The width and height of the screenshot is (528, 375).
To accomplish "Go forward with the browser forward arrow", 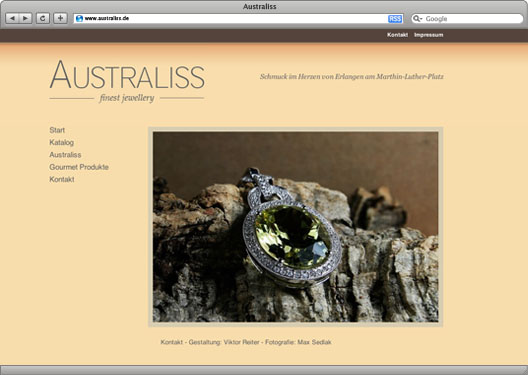I will click(x=26, y=18).
